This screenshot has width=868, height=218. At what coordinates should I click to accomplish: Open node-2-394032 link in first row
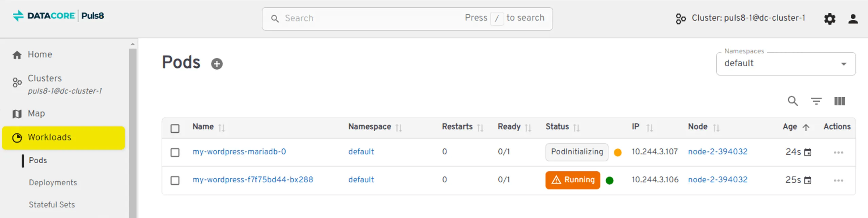[718, 152]
